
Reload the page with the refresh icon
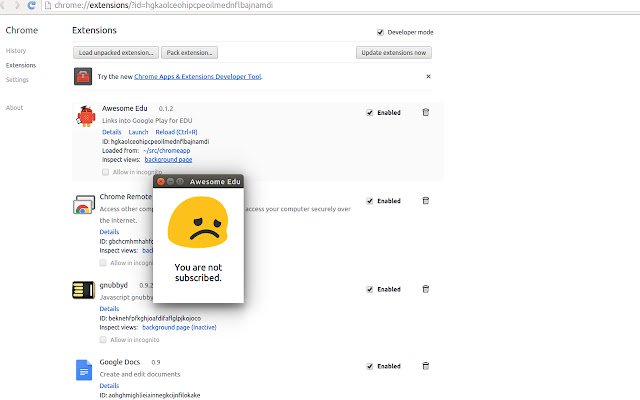point(31,5)
